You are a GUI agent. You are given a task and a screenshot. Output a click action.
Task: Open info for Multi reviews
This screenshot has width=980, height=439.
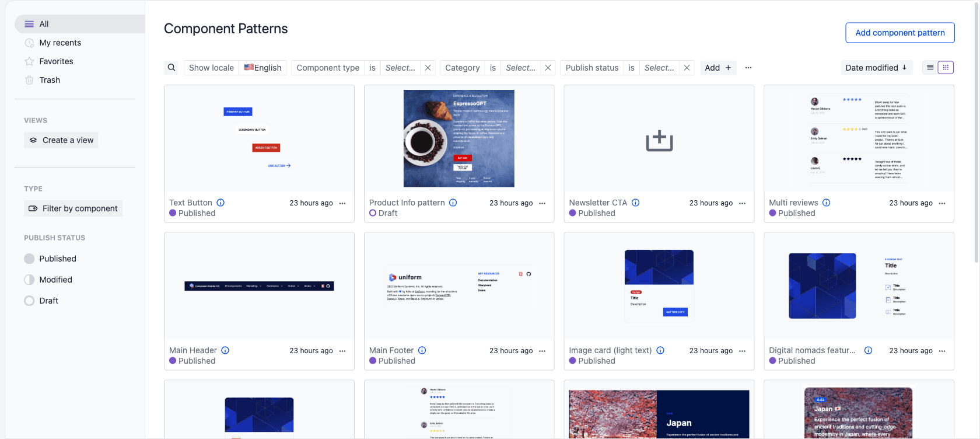click(x=826, y=203)
